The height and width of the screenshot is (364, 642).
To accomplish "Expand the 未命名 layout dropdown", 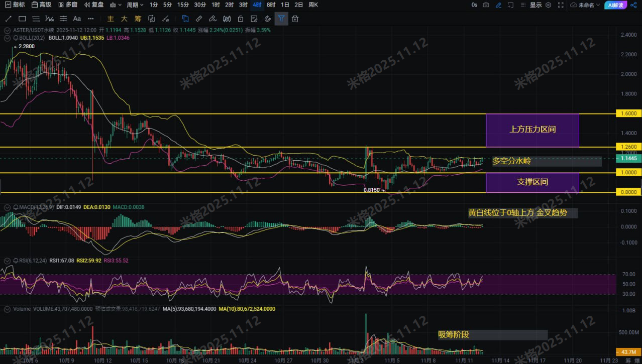I will coord(585,5).
